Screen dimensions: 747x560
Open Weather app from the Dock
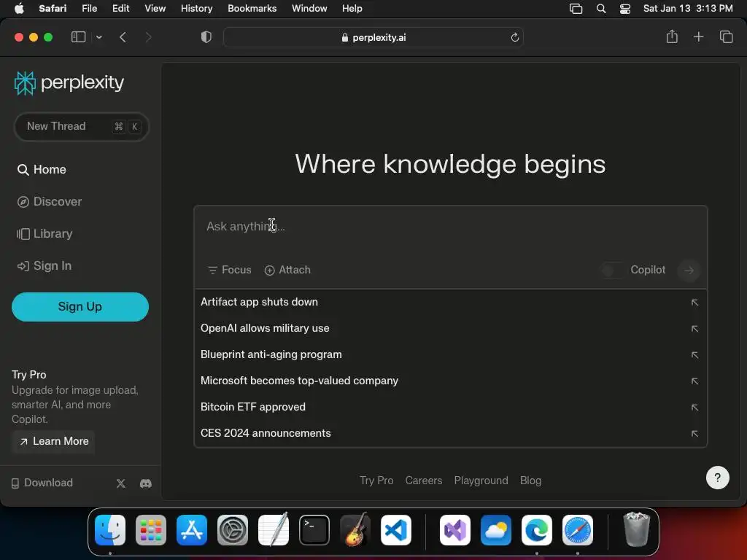(496, 530)
